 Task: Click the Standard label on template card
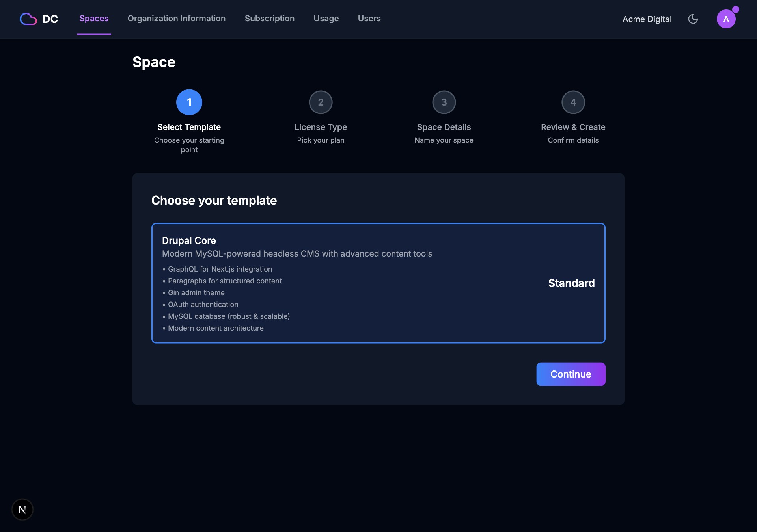[x=571, y=283]
